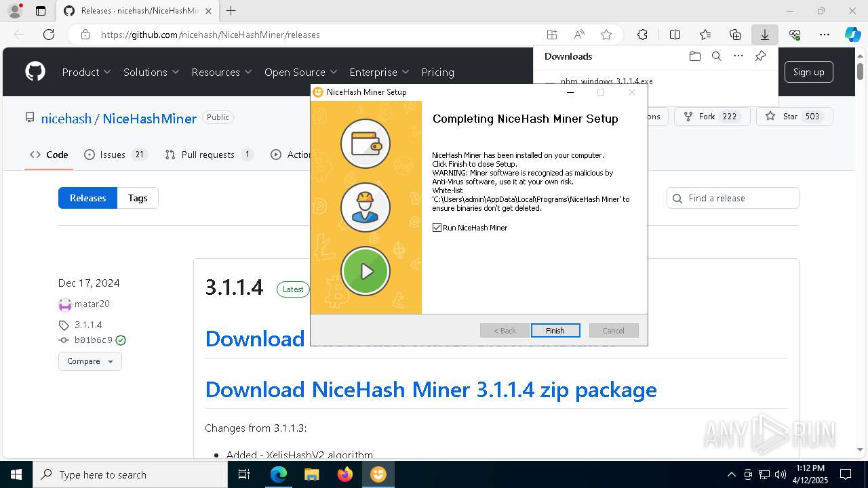
Task: Open the 3.1.1.4 release title
Action: point(234,287)
